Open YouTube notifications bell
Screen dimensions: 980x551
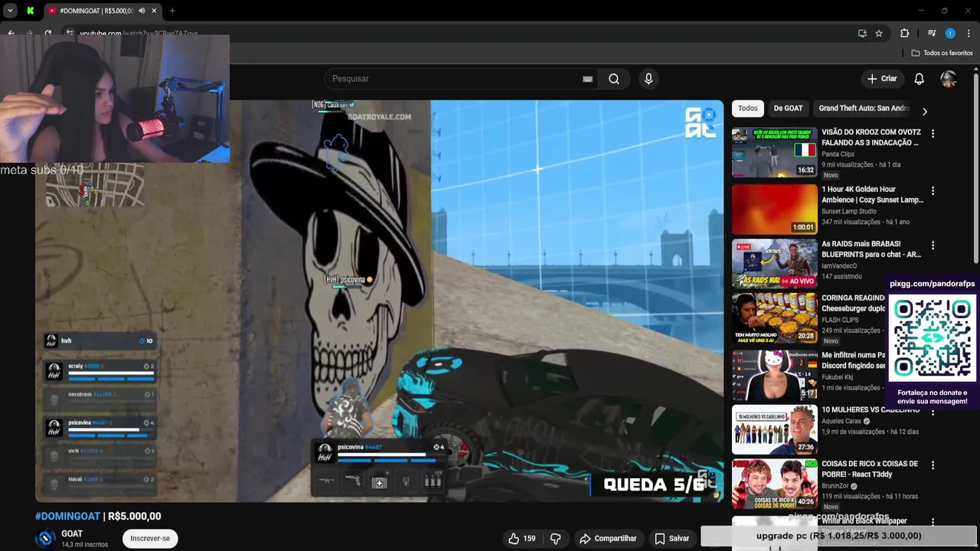click(x=919, y=79)
